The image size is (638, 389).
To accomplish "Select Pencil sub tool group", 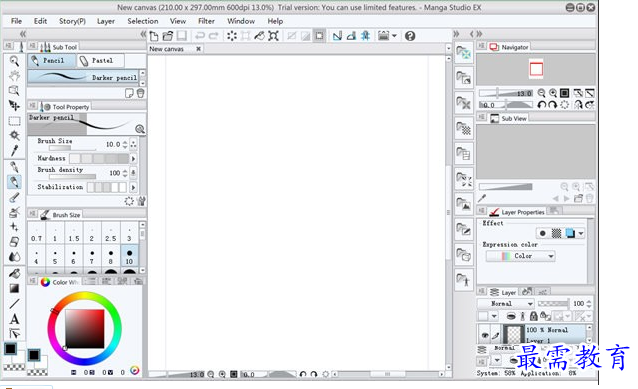I will pyautogui.click(x=52, y=61).
